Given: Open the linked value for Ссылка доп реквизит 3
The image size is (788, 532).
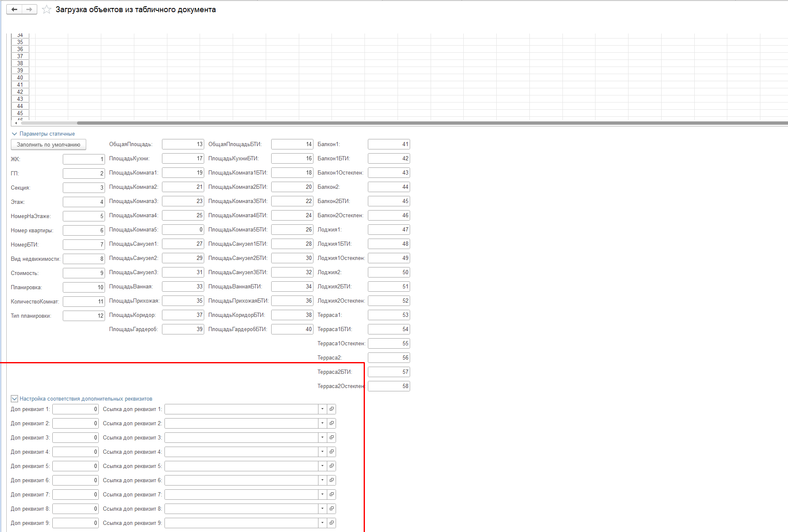Looking at the screenshot, I should pyautogui.click(x=331, y=437).
